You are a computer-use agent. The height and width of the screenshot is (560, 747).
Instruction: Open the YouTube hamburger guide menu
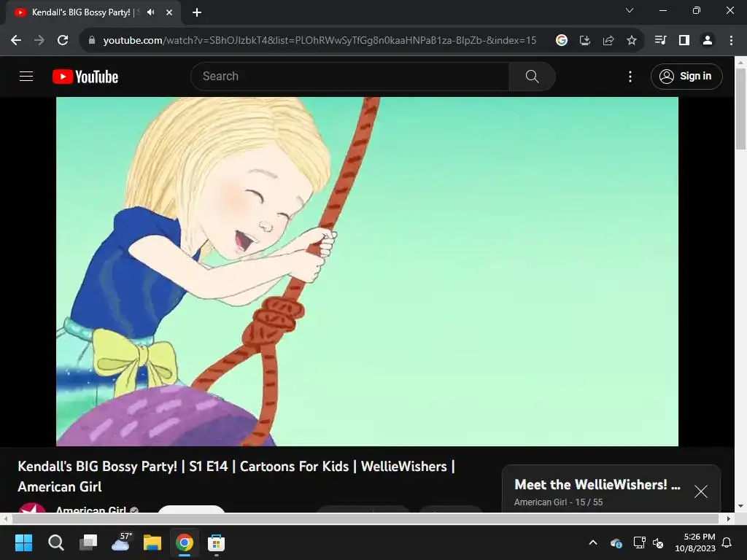click(26, 76)
